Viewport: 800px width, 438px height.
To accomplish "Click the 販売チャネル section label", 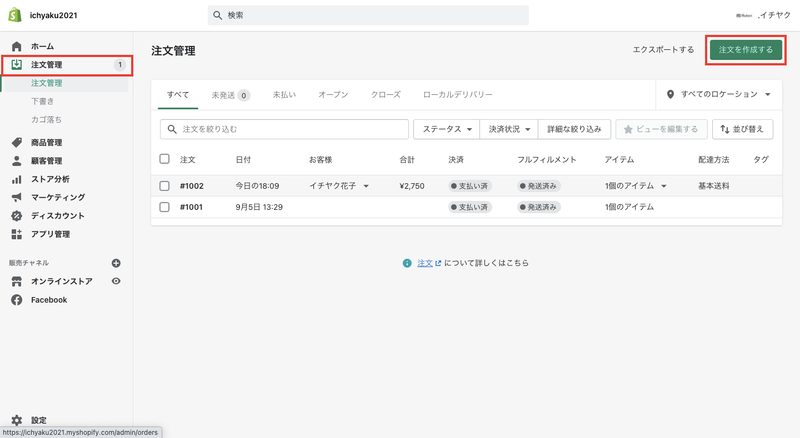I will point(29,263).
